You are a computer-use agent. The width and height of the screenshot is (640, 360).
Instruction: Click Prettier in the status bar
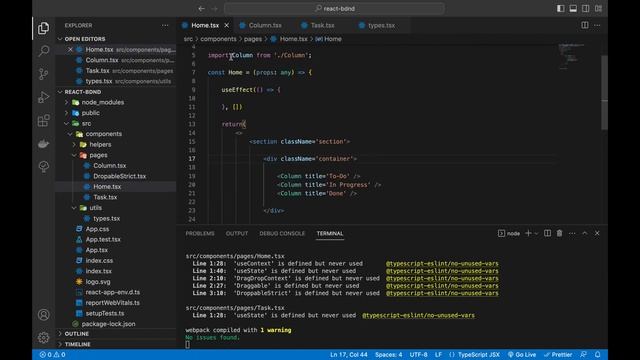(x=558, y=354)
